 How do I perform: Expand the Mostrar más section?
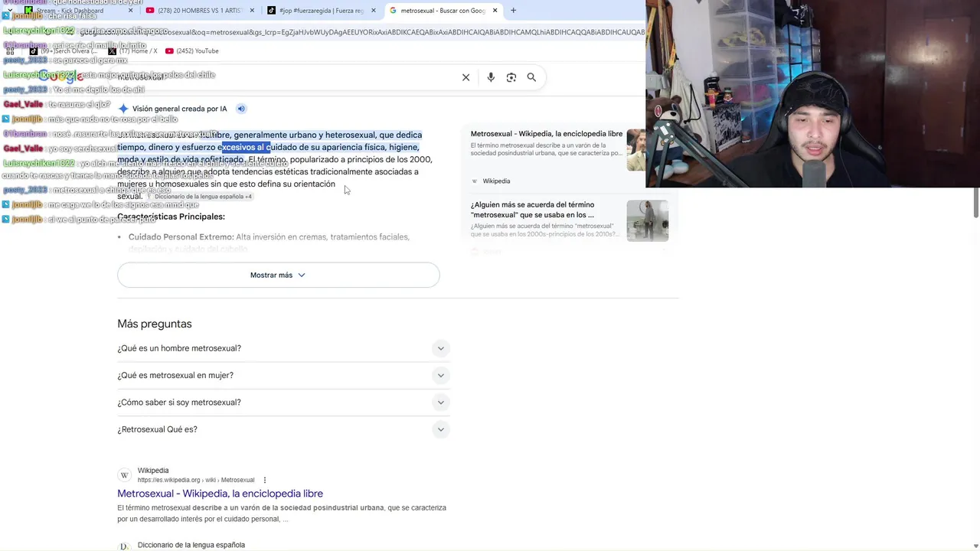pos(278,275)
